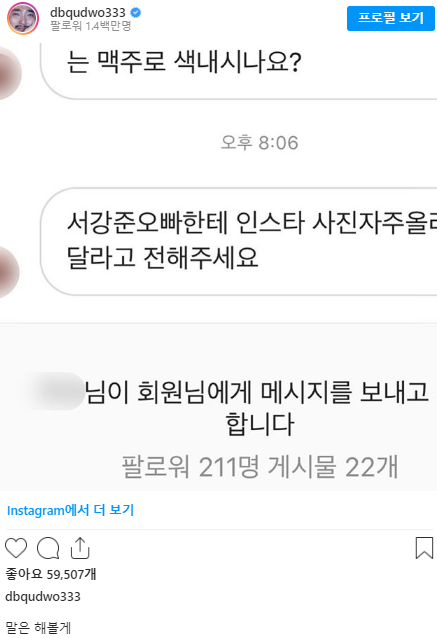This screenshot has width=437, height=638.
Task: Click the dbqudwo333 username in the header
Action: pos(88,13)
